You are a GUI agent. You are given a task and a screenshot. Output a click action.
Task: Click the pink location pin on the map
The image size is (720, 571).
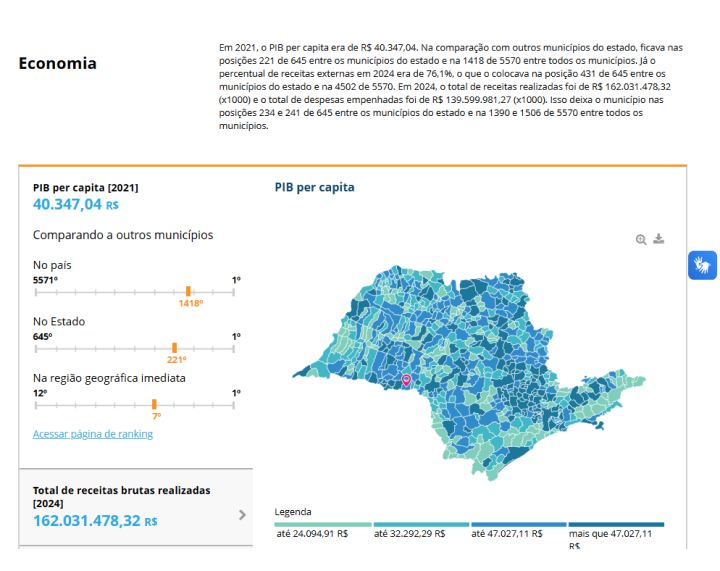coord(406,379)
